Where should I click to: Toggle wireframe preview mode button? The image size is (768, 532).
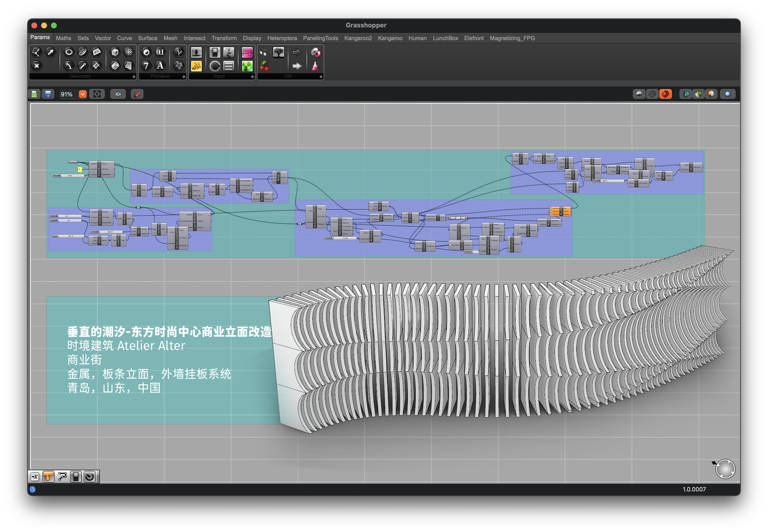tap(652, 94)
